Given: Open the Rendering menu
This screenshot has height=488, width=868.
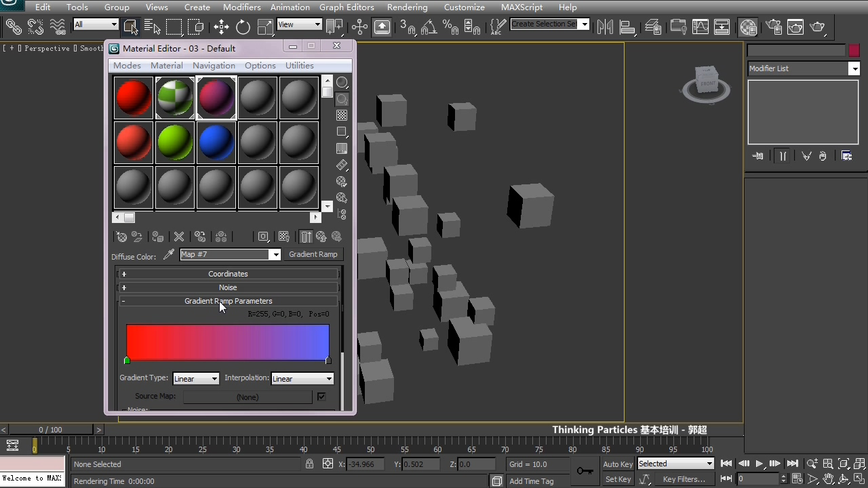Looking at the screenshot, I should click(407, 7).
